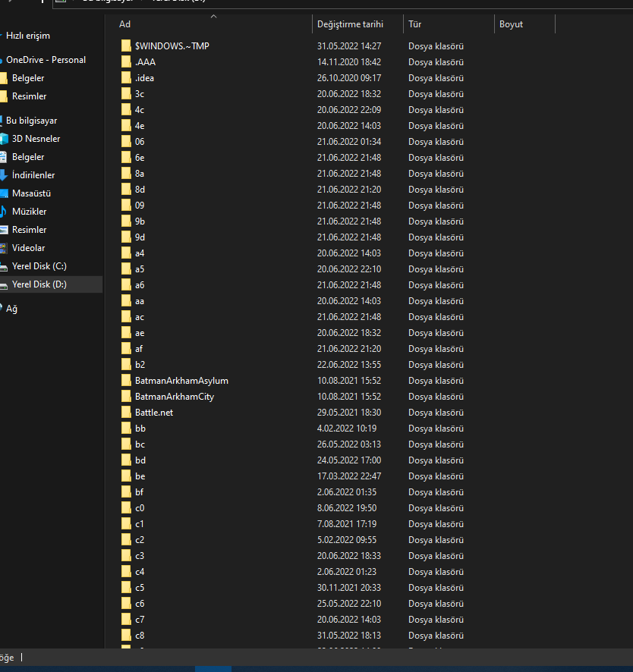Click the .idea folder icon
This screenshot has width=633, height=672.
click(x=126, y=77)
